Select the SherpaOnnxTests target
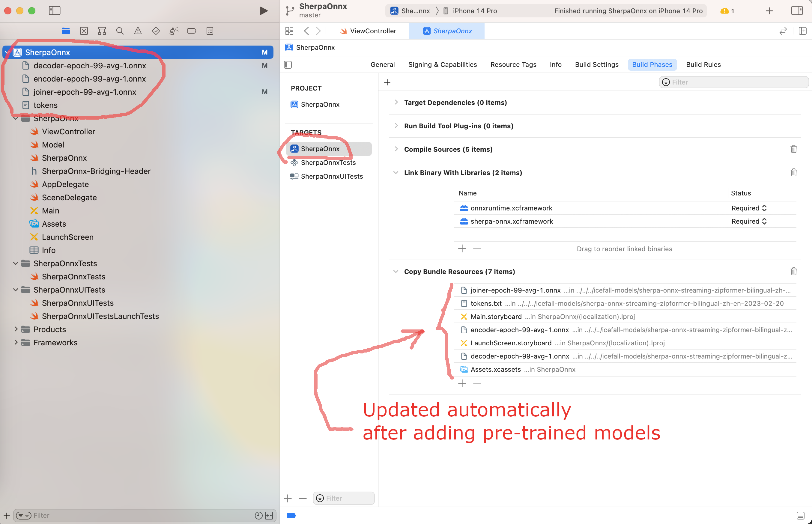The height and width of the screenshot is (524, 812). click(x=328, y=163)
